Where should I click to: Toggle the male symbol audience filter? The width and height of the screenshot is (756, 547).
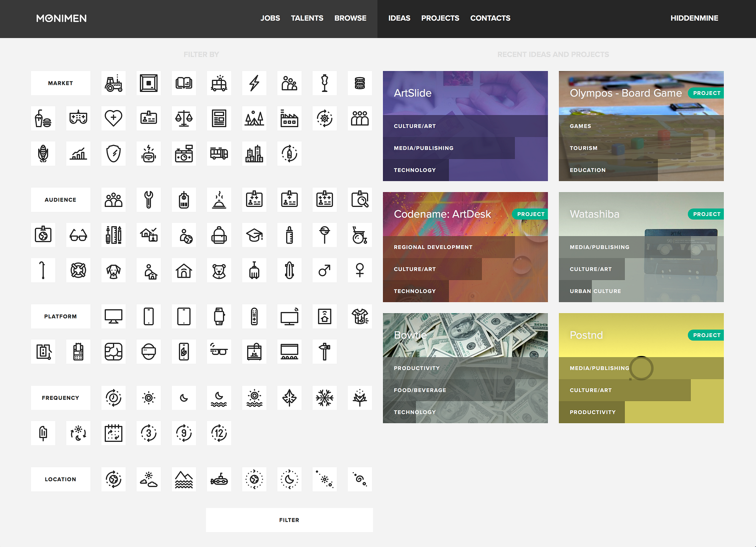[x=324, y=270]
